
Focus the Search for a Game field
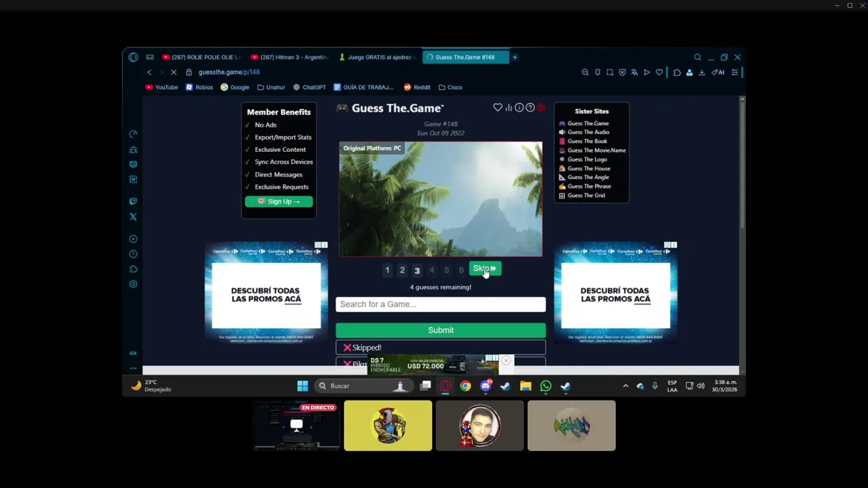(x=441, y=304)
